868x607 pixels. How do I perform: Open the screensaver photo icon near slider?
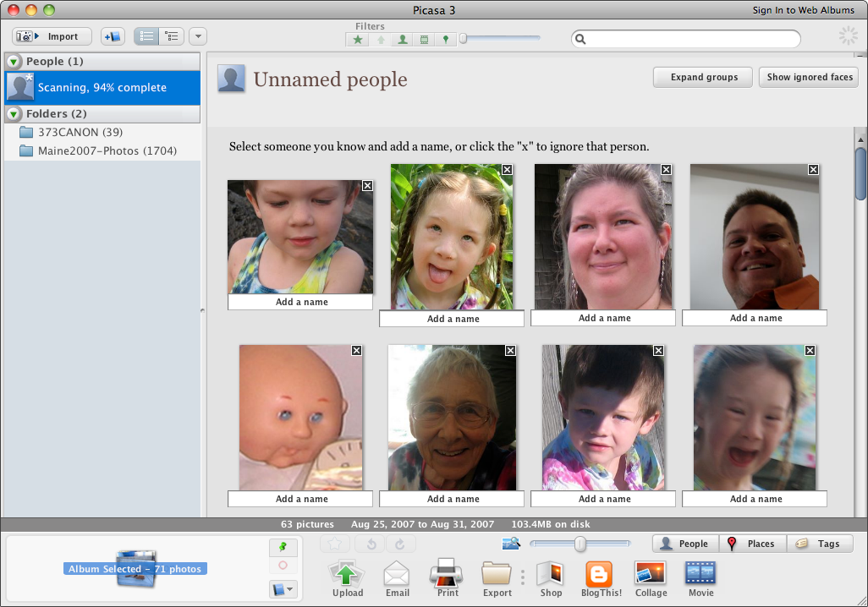511,544
